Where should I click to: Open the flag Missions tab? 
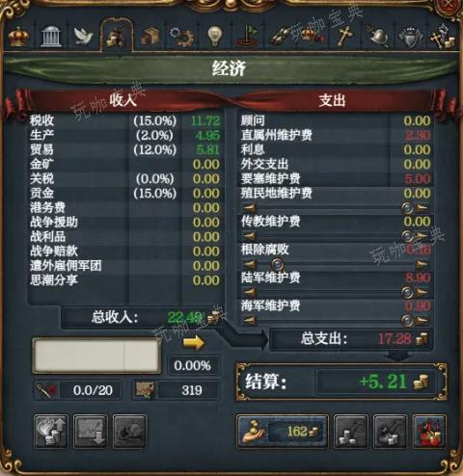click(248, 36)
